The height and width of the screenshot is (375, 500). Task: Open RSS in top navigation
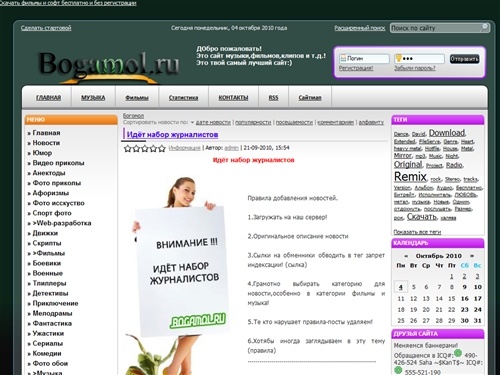[273, 98]
